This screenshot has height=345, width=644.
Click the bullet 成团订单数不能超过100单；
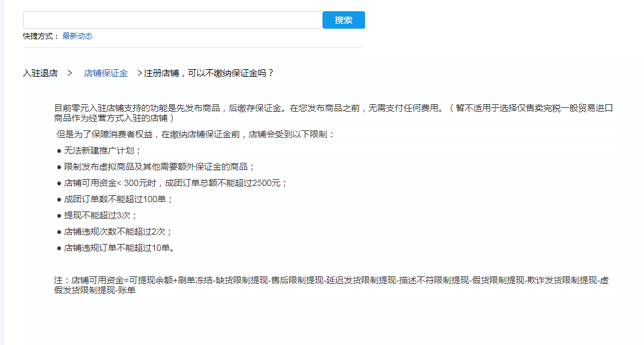click(115, 199)
